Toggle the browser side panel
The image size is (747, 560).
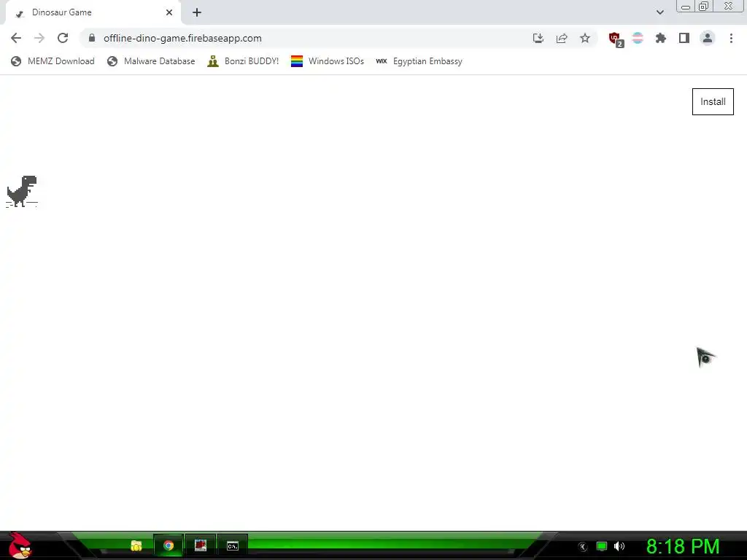pyautogui.click(x=684, y=38)
